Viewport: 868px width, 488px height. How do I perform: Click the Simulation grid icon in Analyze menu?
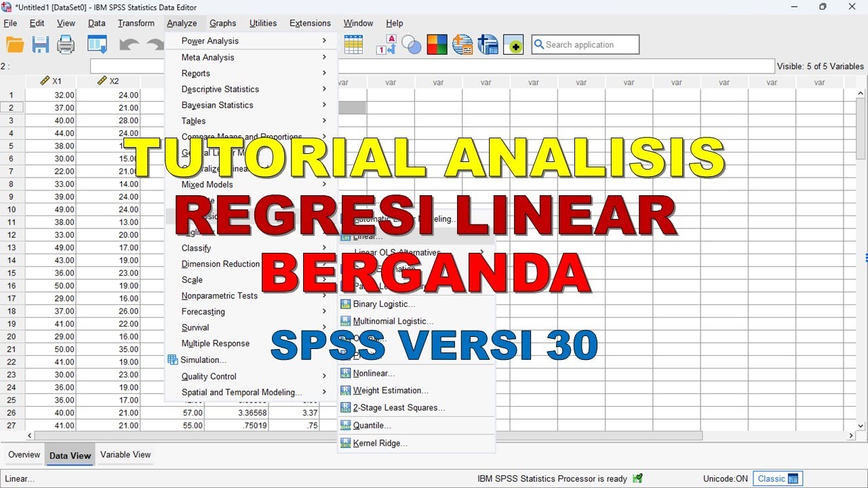pyautogui.click(x=173, y=360)
